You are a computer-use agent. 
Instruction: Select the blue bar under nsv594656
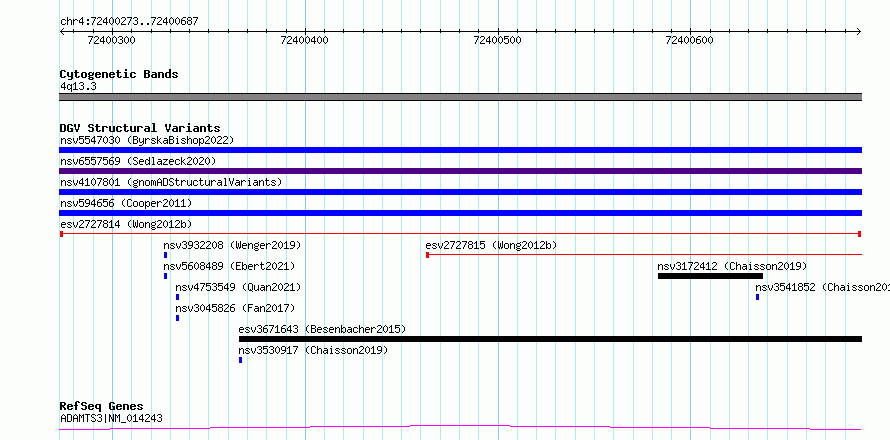coord(460,213)
